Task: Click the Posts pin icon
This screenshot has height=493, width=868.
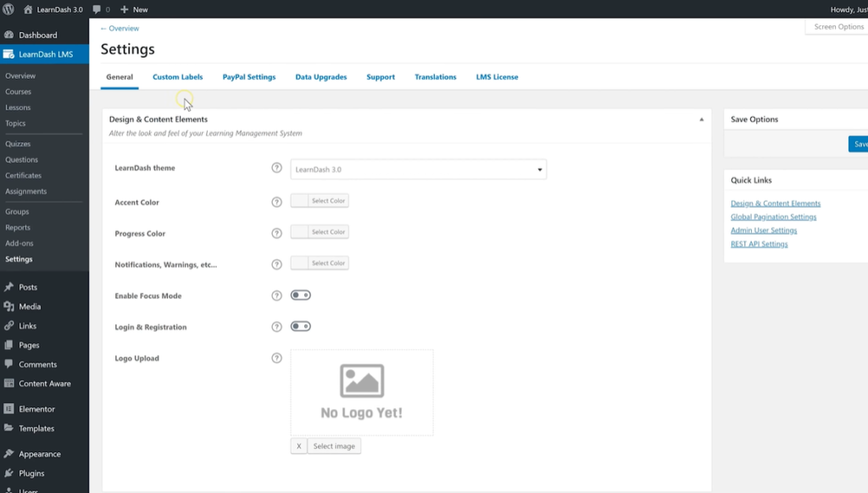Action: tap(8, 287)
